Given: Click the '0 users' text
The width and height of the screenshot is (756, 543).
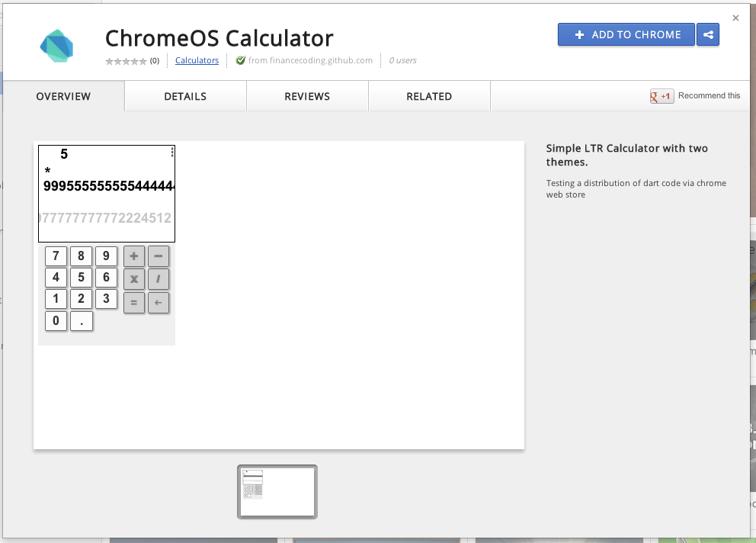Looking at the screenshot, I should pyautogui.click(x=402, y=60).
